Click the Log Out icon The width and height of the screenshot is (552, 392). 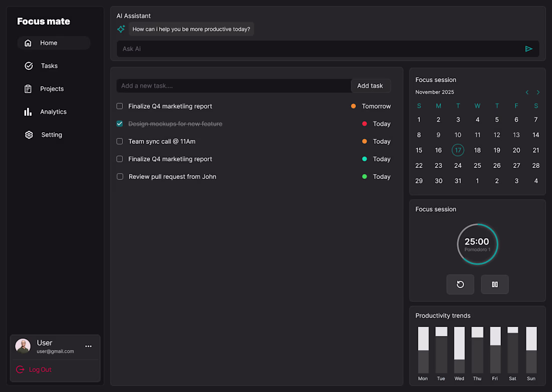coord(20,369)
